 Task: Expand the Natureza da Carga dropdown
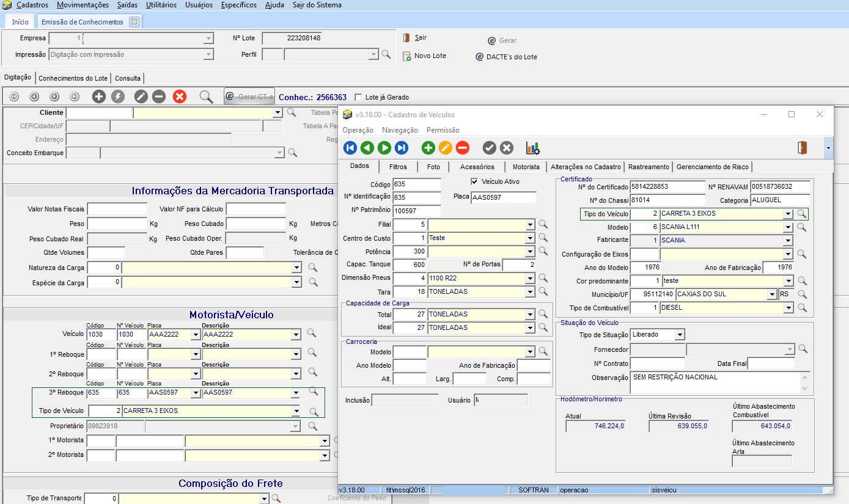point(296,268)
